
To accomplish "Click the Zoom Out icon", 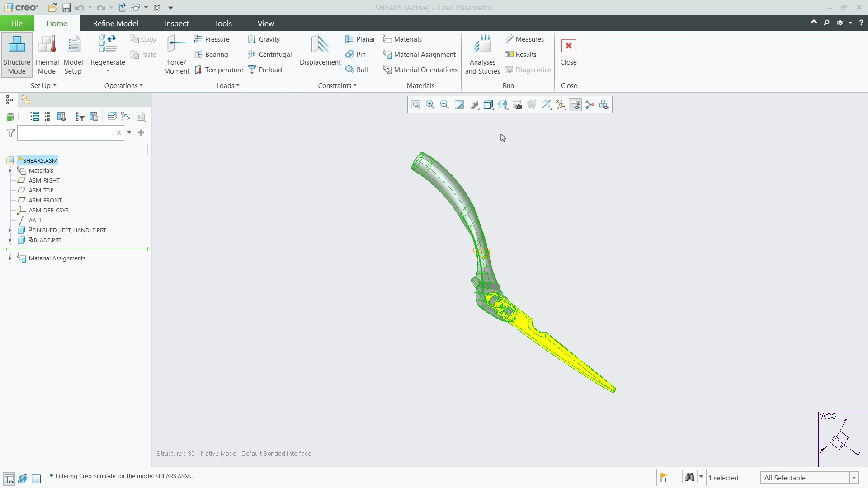I will (x=445, y=105).
